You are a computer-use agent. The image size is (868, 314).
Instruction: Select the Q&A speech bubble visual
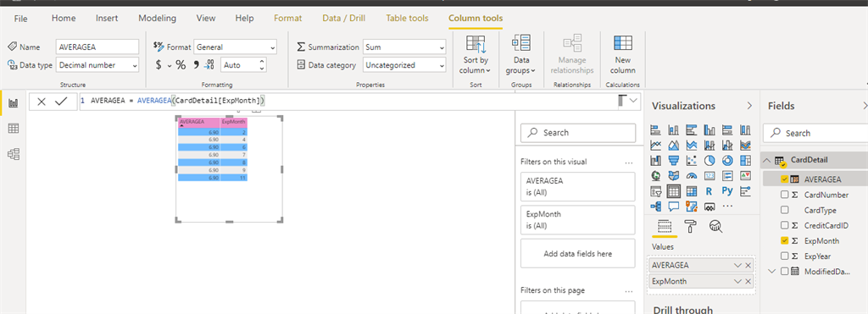tap(674, 207)
